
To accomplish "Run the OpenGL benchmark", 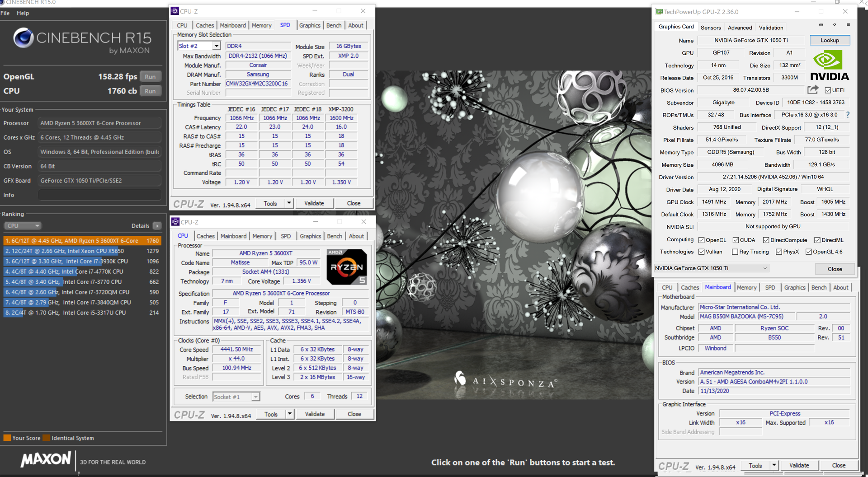I will (150, 77).
